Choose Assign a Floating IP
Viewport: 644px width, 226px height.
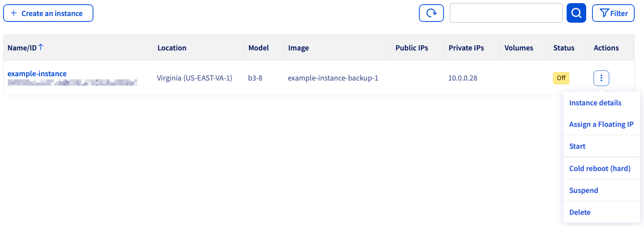click(601, 124)
